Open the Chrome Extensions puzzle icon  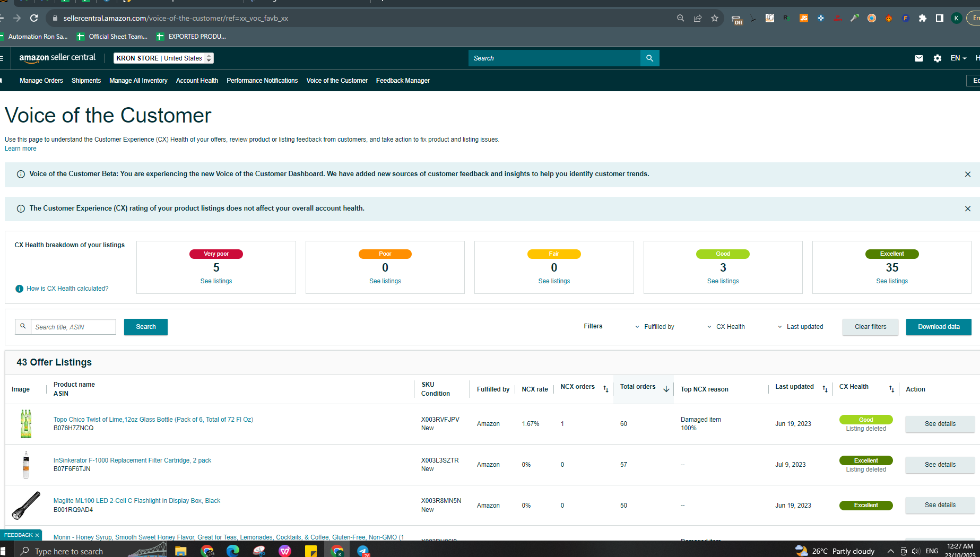point(923,18)
